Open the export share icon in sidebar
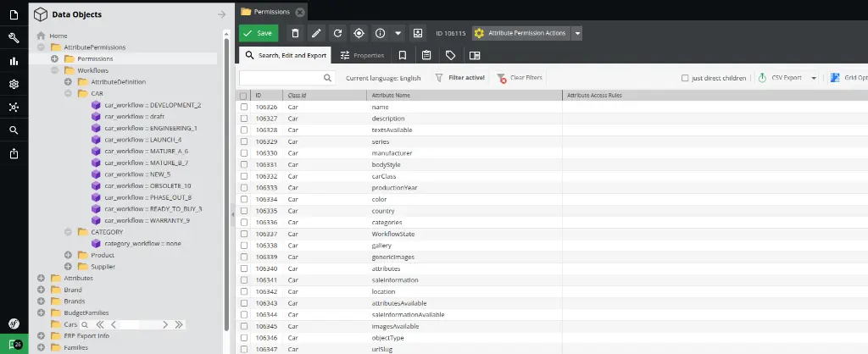 click(x=14, y=154)
